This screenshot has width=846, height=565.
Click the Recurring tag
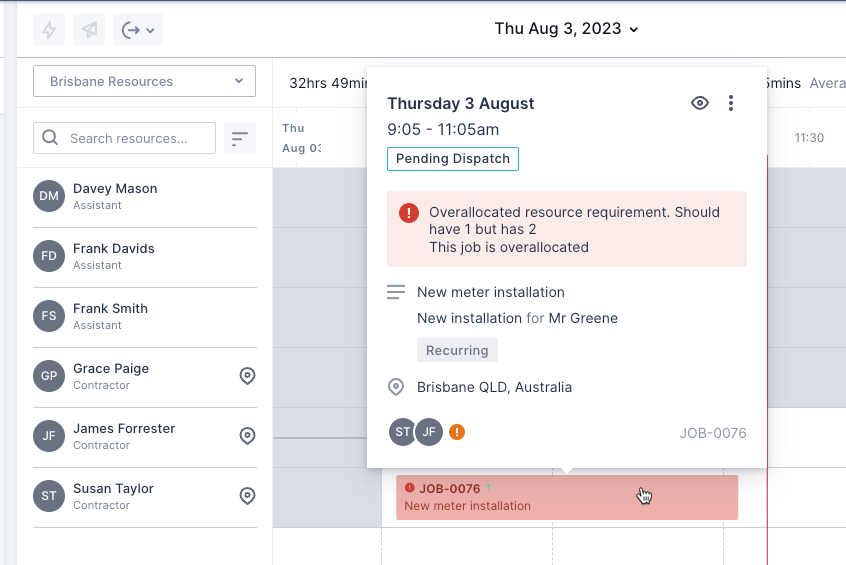(x=457, y=350)
